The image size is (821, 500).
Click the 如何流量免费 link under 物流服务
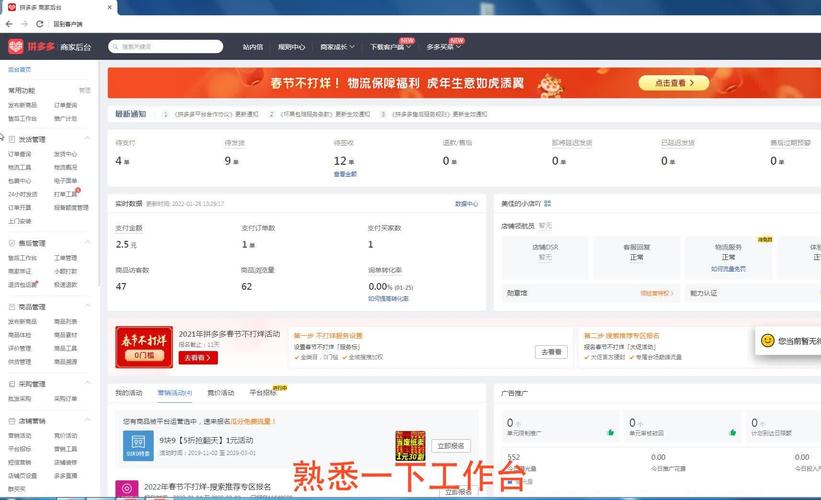pyautogui.click(x=728, y=269)
